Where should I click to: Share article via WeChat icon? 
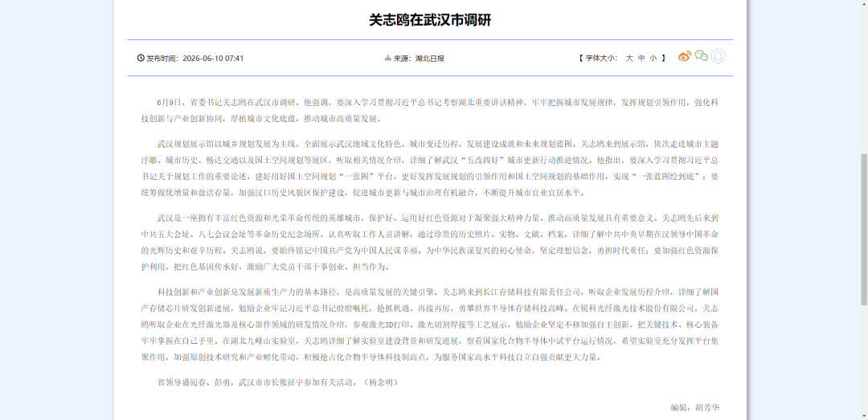(x=702, y=56)
